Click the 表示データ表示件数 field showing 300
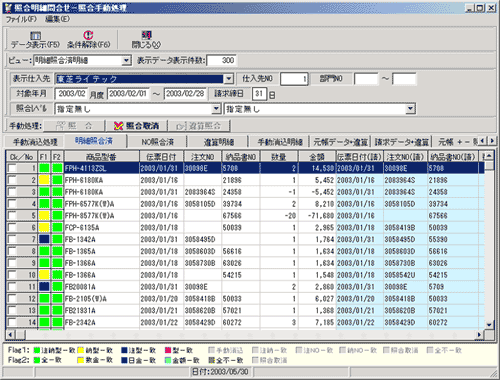The width and height of the screenshot is (500, 380). click(x=221, y=60)
